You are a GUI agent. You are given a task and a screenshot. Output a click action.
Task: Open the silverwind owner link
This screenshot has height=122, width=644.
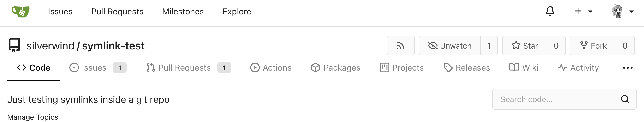click(x=50, y=46)
